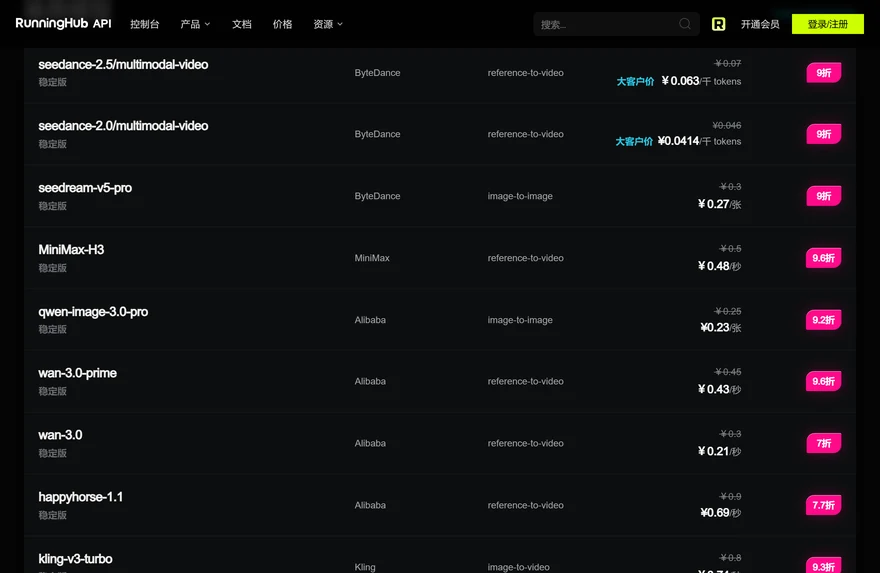Click 9折 badge for seedream-v5-pro
Viewport: 880px width, 573px height.
pos(823,196)
